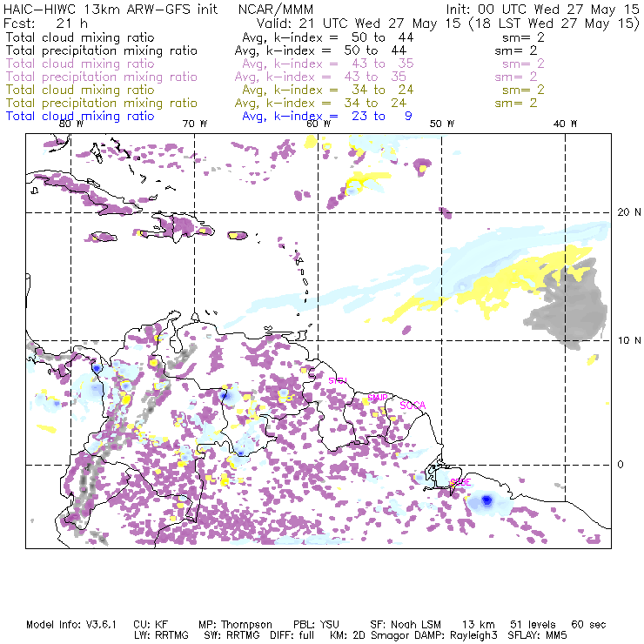The width and height of the screenshot is (644, 644).
Task: Click the 'CU: KF' cumulus scheme text
Action: (x=151, y=625)
